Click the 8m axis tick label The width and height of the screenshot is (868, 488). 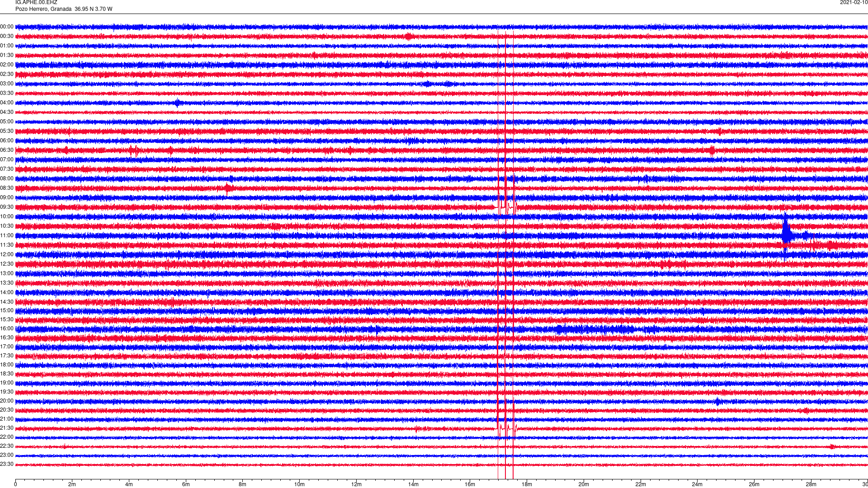click(243, 484)
